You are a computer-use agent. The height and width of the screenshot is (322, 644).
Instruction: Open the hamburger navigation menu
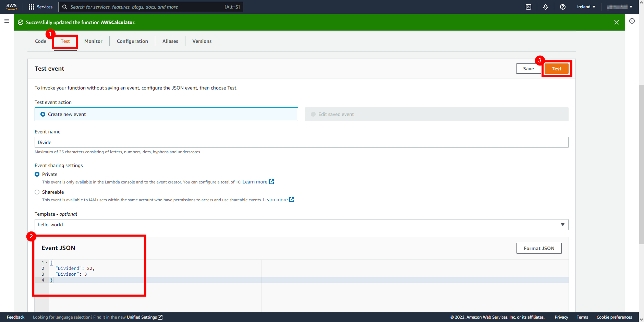pyautogui.click(x=7, y=21)
